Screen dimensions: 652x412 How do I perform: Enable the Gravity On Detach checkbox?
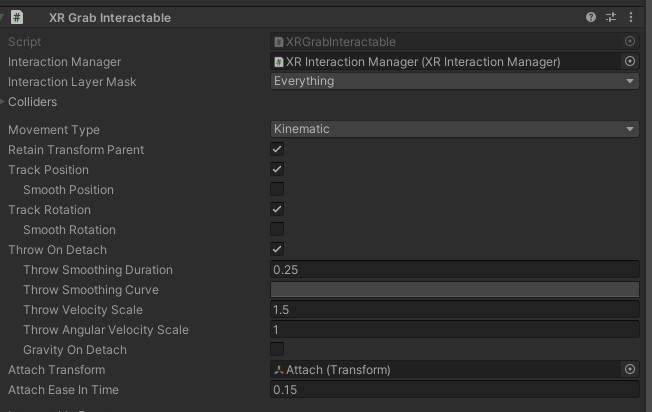tap(277, 349)
